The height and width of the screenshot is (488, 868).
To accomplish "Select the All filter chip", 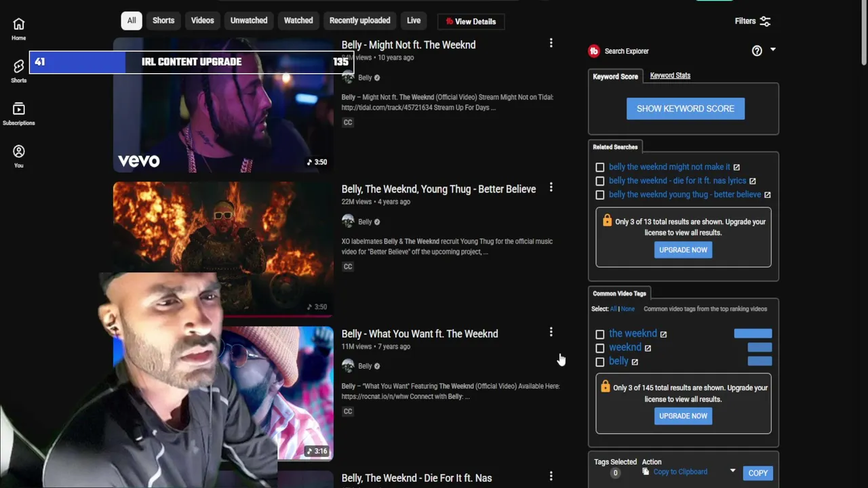I will [132, 20].
